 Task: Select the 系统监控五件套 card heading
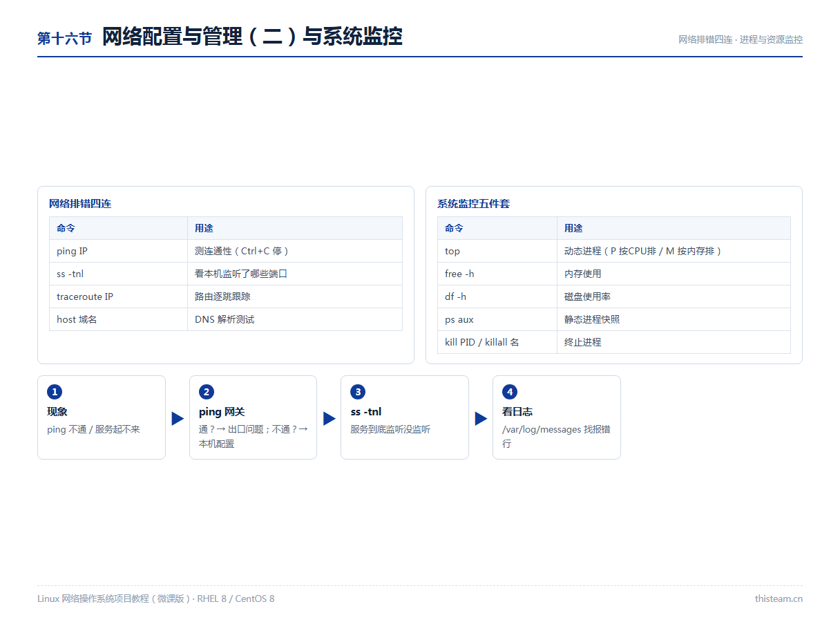tap(473, 204)
